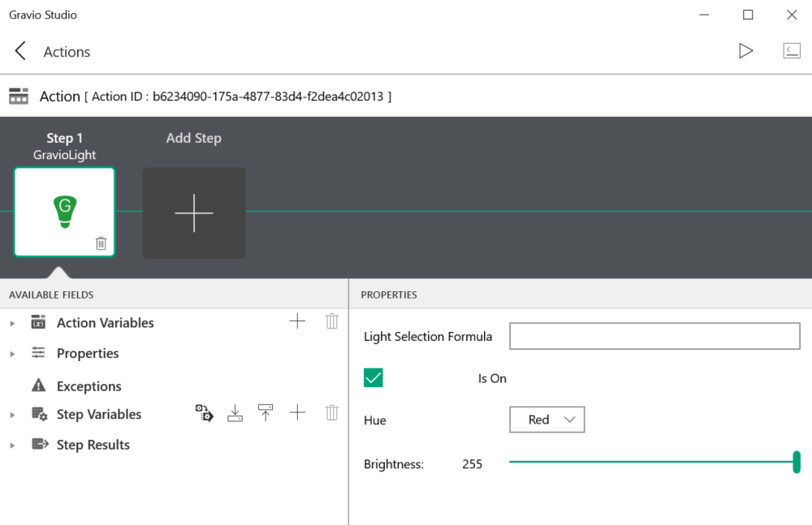Select the Step 1 GravioLight tile
The width and height of the screenshot is (812, 525).
(64, 212)
